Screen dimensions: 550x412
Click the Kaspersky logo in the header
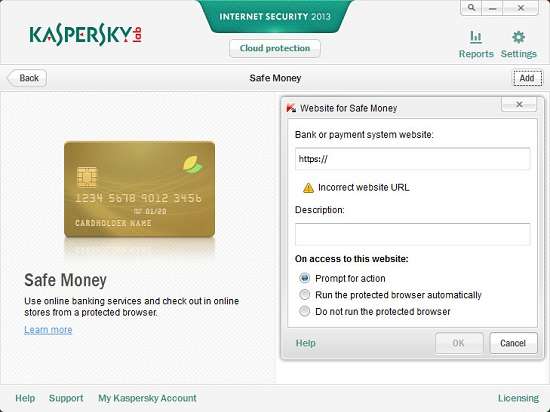pyautogui.click(x=86, y=34)
